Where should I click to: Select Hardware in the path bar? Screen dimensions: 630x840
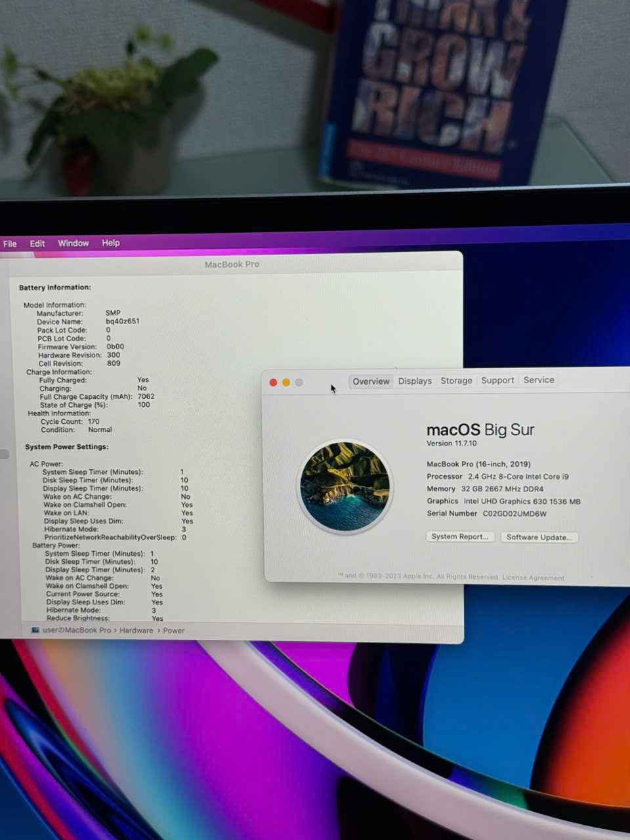tap(136, 631)
